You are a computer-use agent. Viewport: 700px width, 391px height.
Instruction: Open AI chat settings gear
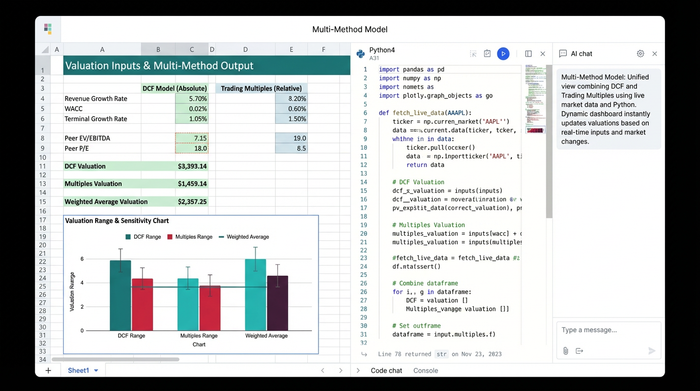click(640, 54)
